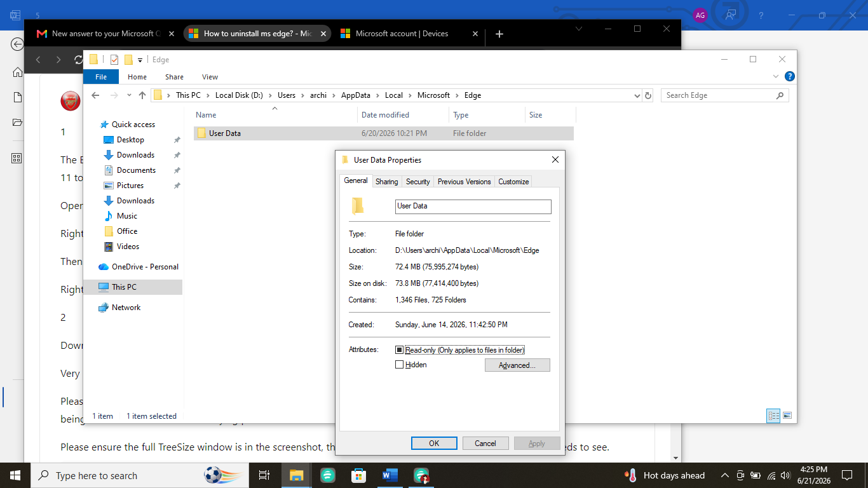The image size is (868, 488).
Task: Open Word taskbar icon
Action: pyautogui.click(x=390, y=475)
